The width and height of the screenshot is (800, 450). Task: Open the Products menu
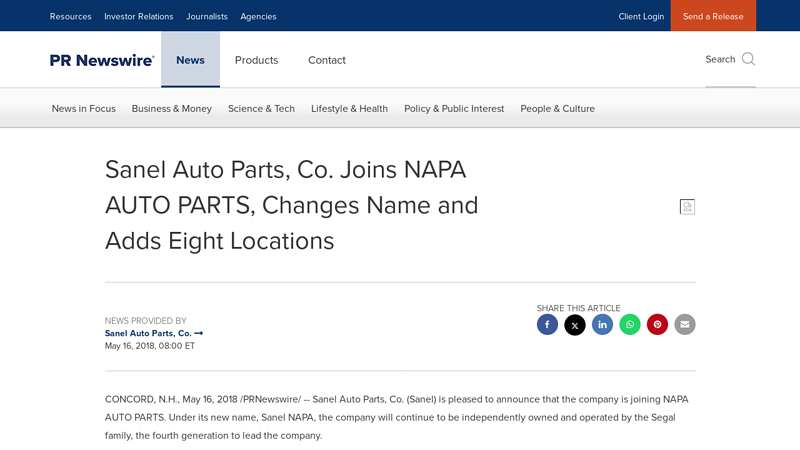pyautogui.click(x=256, y=60)
